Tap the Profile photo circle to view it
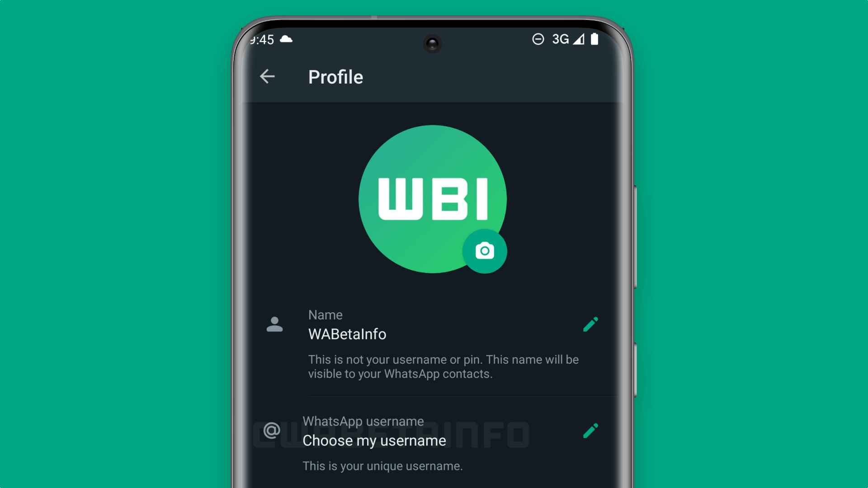 pyautogui.click(x=434, y=199)
